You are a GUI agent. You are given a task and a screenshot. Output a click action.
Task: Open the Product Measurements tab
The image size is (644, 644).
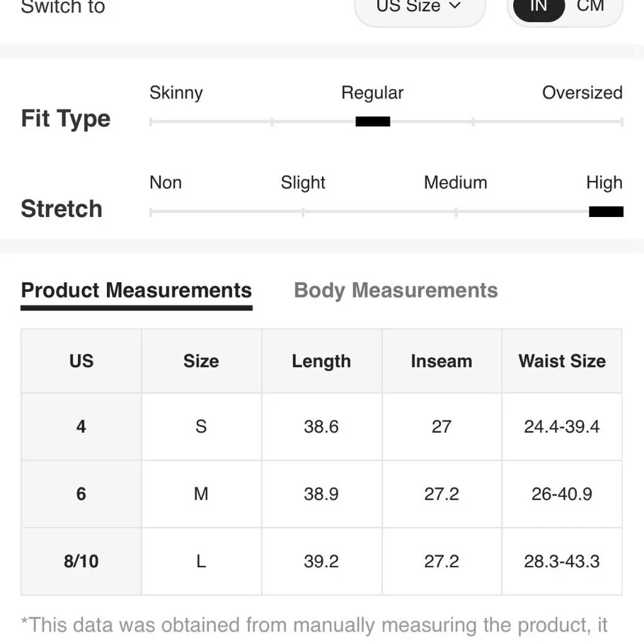[x=137, y=291]
